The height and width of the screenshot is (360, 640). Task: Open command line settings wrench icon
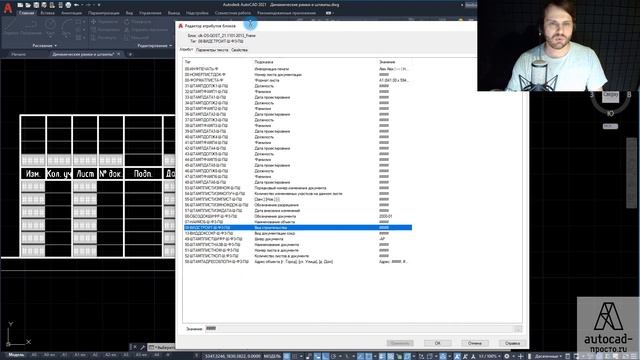point(142,347)
